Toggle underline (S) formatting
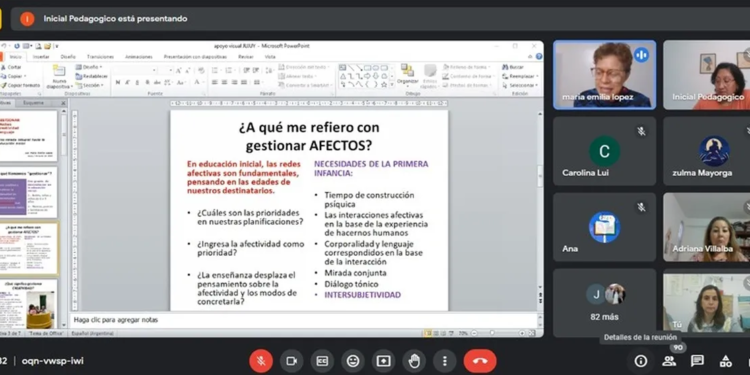The height and width of the screenshot is (375, 750). (137, 82)
